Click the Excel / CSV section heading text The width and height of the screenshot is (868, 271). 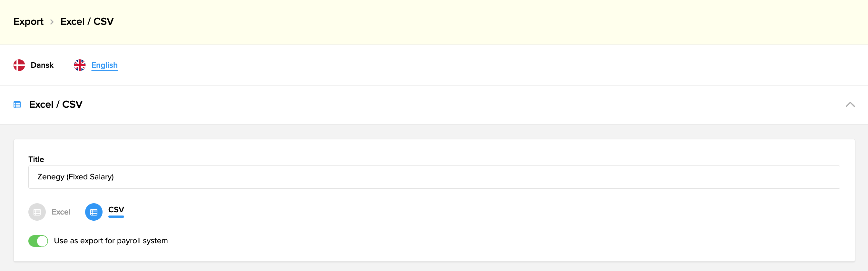click(x=56, y=105)
